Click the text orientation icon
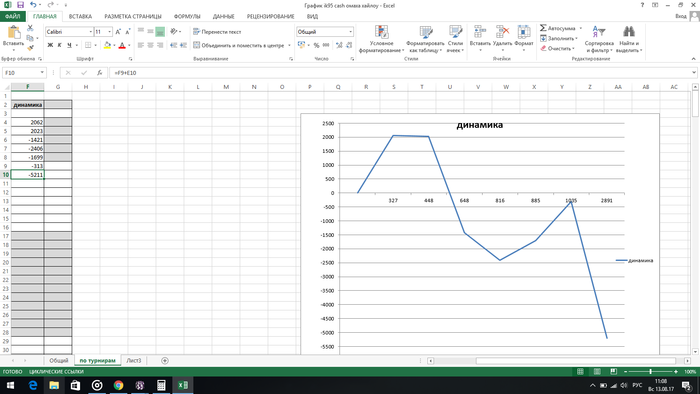The image size is (700, 394). [173, 31]
